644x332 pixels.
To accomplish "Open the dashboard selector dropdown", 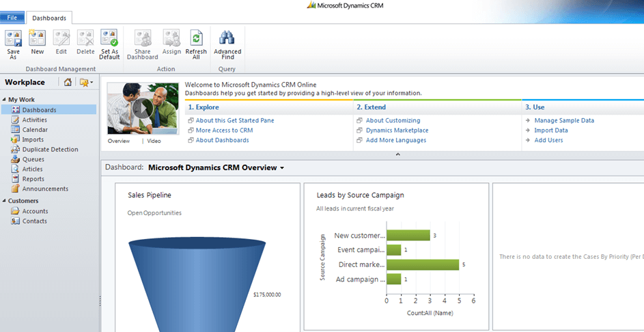I will click(282, 167).
